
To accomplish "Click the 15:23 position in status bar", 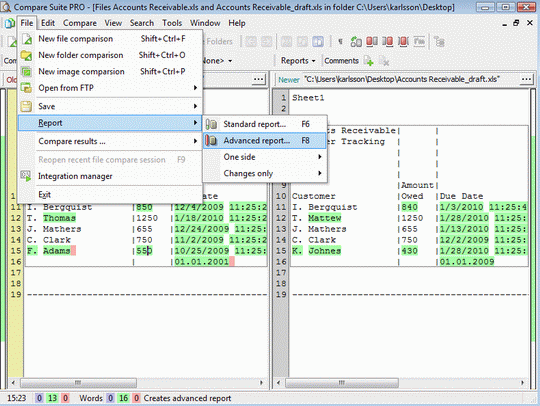I will [17, 398].
